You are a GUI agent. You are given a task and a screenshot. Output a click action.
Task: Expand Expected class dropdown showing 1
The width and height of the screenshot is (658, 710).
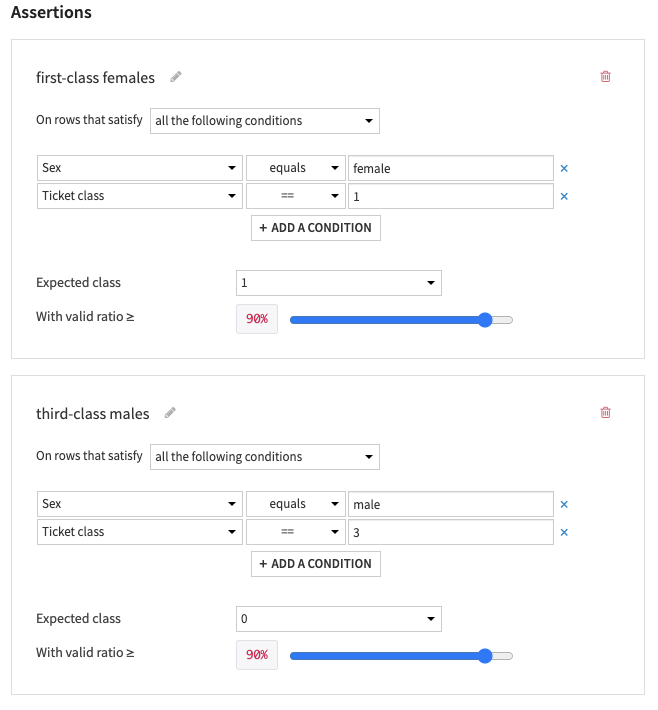[x=339, y=283]
